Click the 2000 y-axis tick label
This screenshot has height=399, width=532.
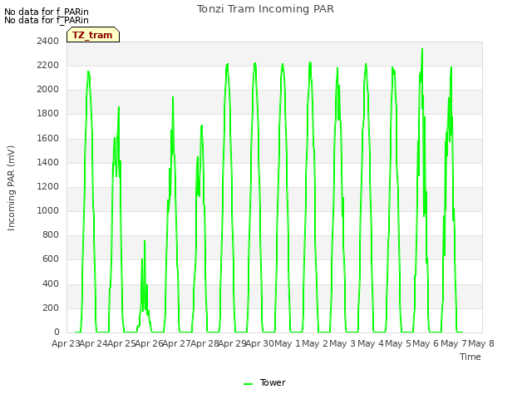pos(48,90)
